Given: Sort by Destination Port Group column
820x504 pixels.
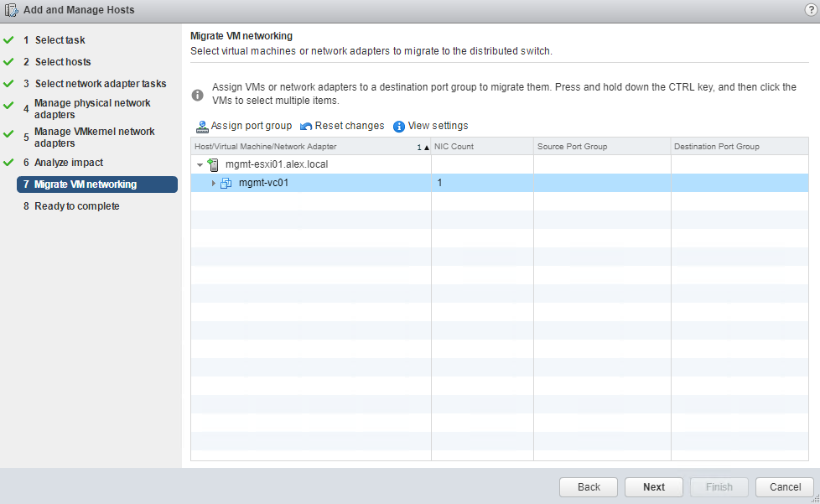Looking at the screenshot, I should (740, 147).
